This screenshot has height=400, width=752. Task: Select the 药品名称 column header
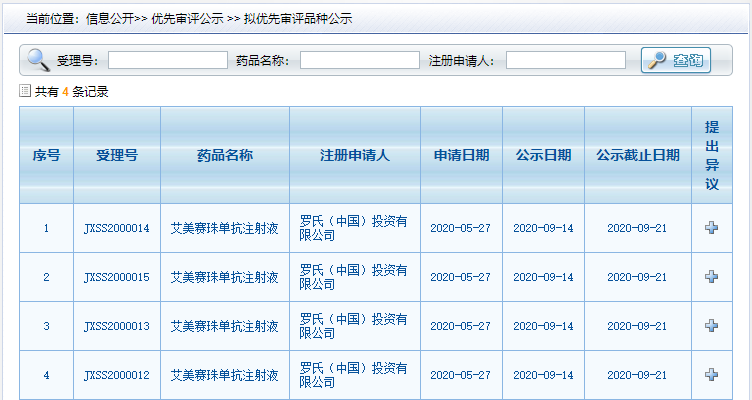click(x=225, y=155)
